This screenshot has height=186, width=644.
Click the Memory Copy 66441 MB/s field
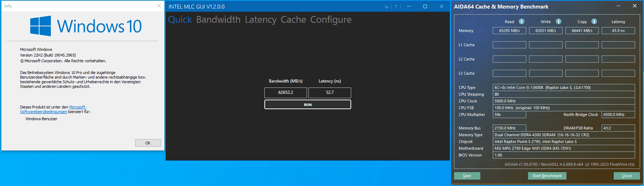[582, 31]
